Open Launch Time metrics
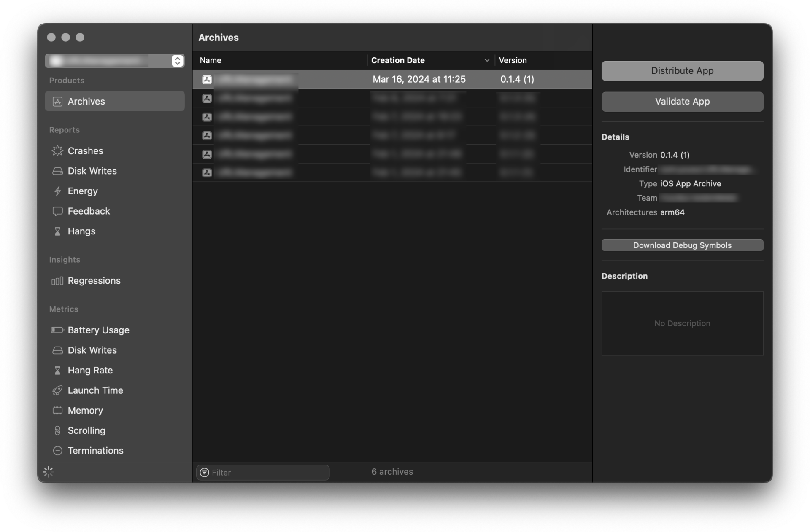The width and height of the screenshot is (810, 532). click(115, 390)
